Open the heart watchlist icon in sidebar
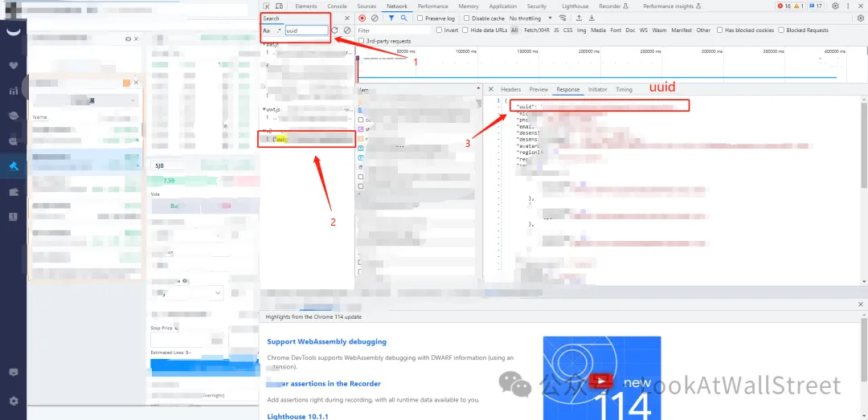The height and width of the screenshot is (420, 868). click(x=13, y=65)
